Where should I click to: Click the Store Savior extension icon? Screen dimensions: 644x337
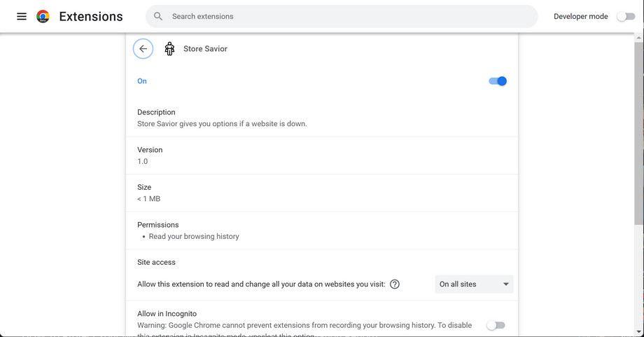(169, 48)
